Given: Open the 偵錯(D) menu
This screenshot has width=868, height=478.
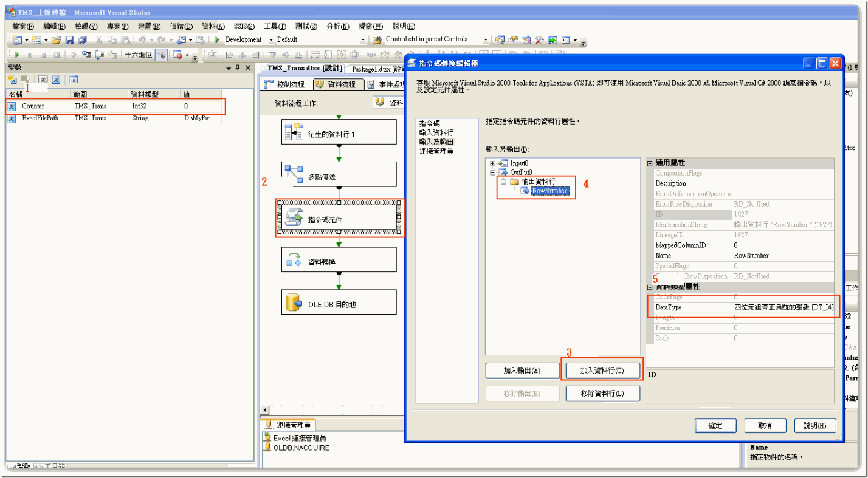Looking at the screenshot, I should pos(181,26).
